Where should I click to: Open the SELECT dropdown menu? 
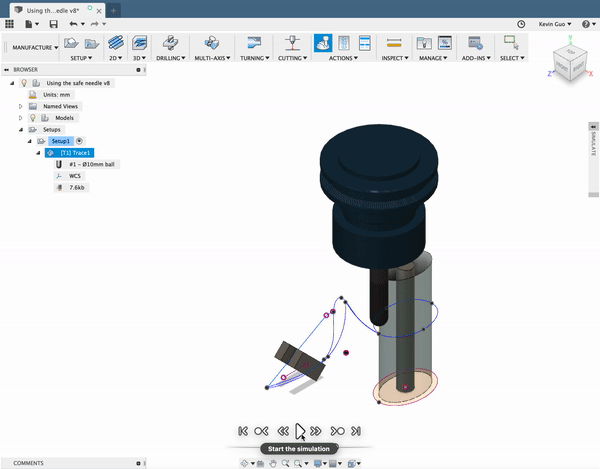click(x=512, y=58)
